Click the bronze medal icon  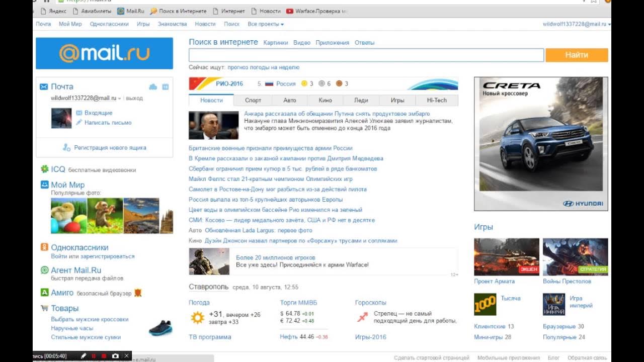click(x=339, y=83)
